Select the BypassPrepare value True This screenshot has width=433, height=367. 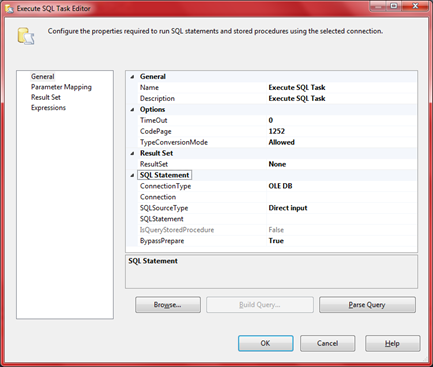click(342, 241)
